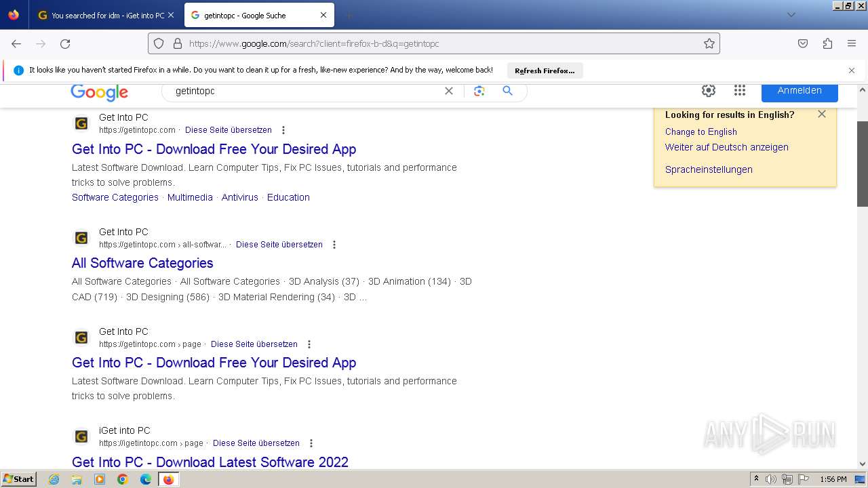
Task: Click the Google search magnifier icon
Action: [507, 91]
